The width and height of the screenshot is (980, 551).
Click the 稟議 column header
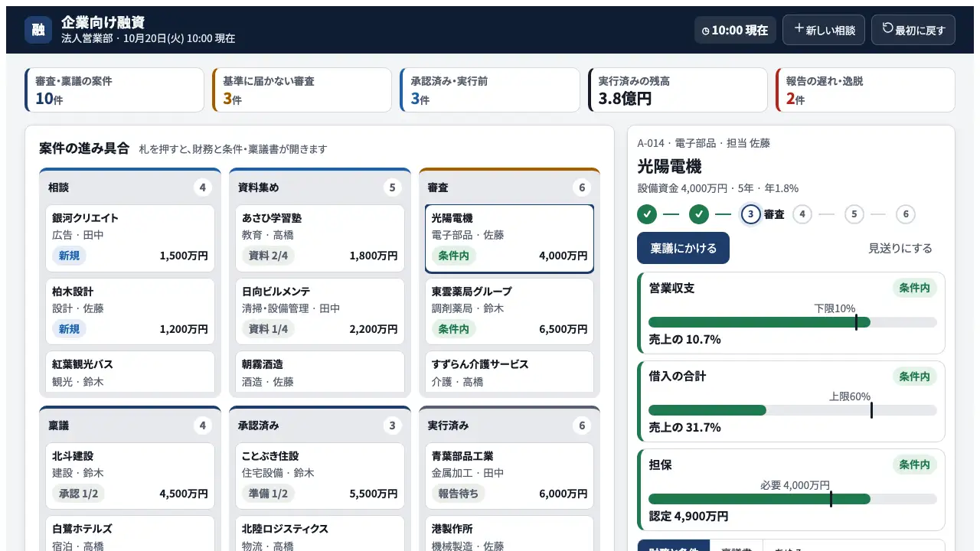(130, 425)
